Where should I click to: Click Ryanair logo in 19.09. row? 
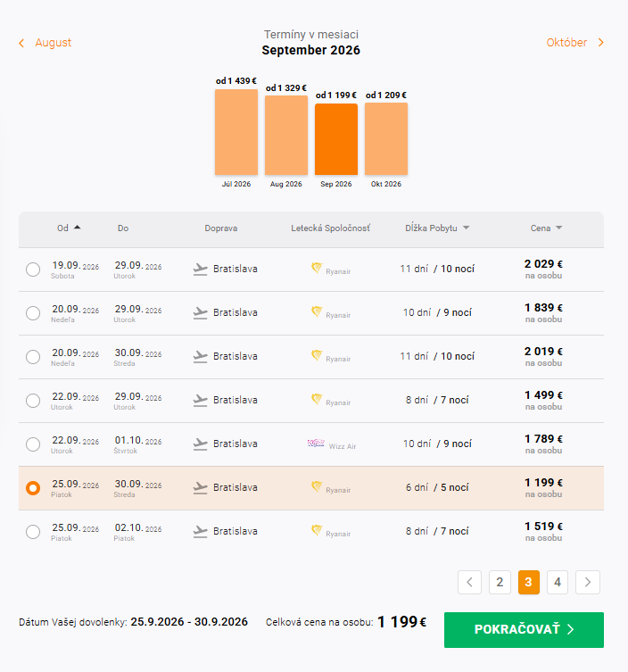pos(317,269)
